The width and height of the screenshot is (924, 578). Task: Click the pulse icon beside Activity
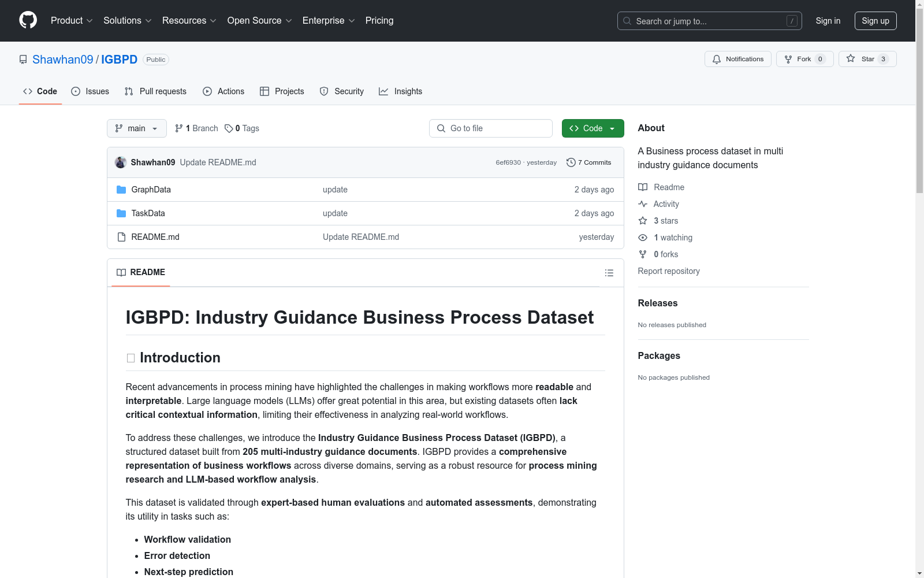643,204
